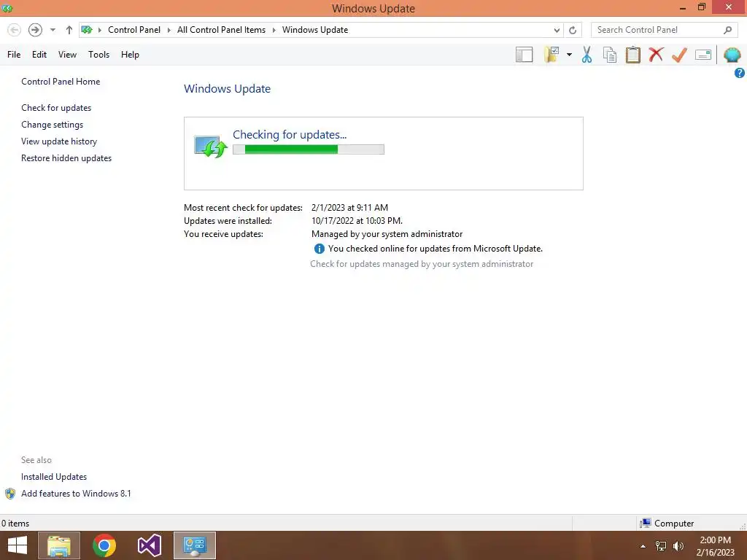Click the blue info icon
Viewport: 747px width, 560px height.
[320, 249]
